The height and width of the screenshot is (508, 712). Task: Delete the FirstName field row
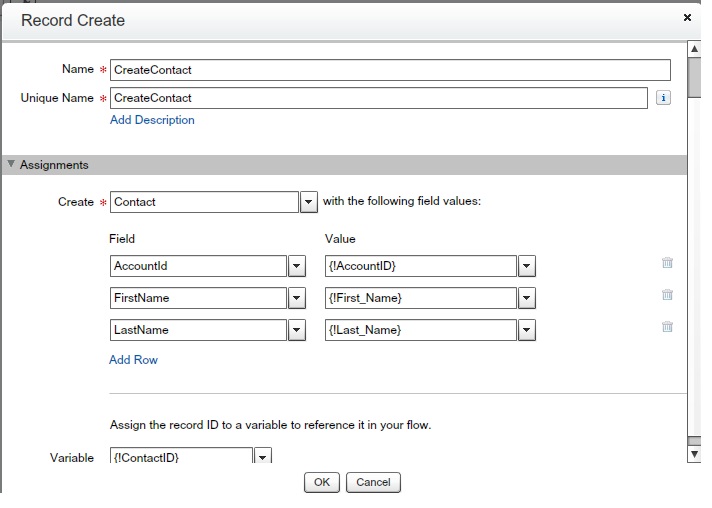667,295
